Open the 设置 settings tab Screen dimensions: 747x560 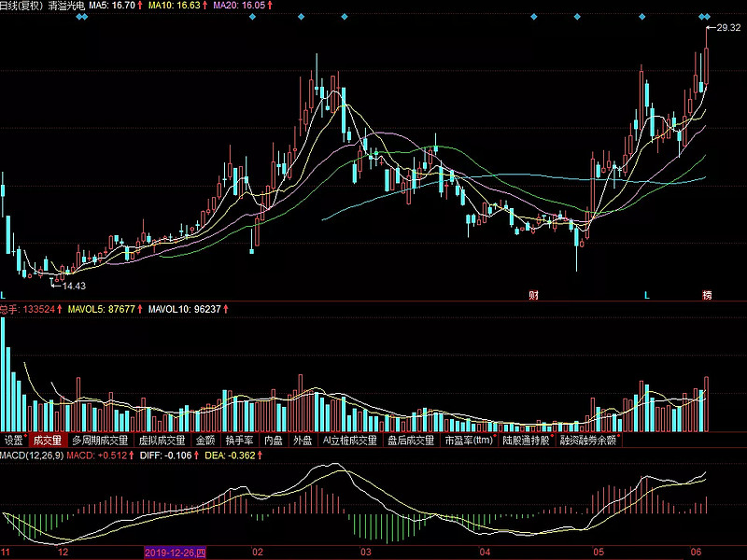(x=14, y=440)
